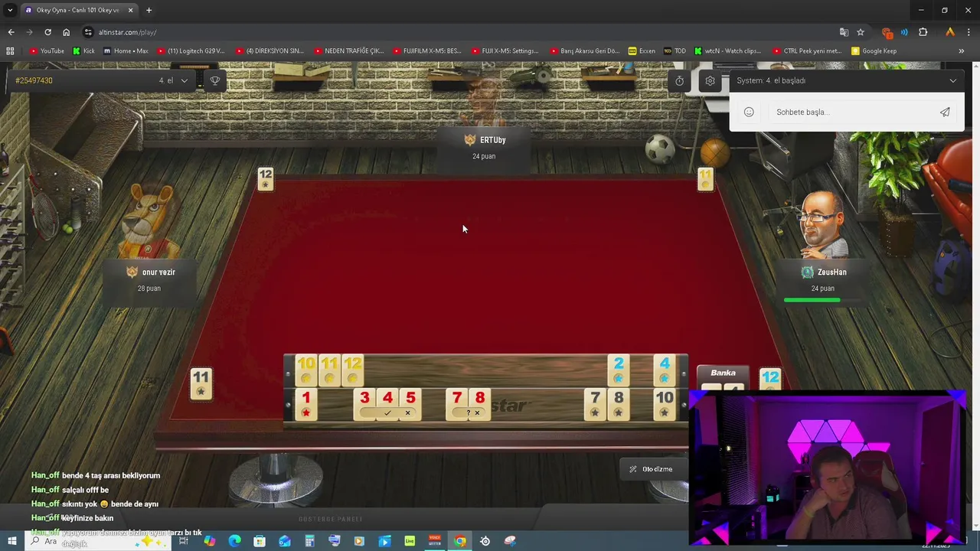Open the trophy leaderboard icon
980x551 pixels.
pyautogui.click(x=215, y=80)
